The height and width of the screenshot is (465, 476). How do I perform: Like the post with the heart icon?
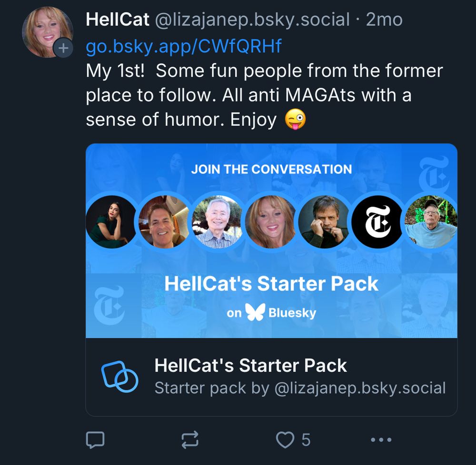point(285,440)
